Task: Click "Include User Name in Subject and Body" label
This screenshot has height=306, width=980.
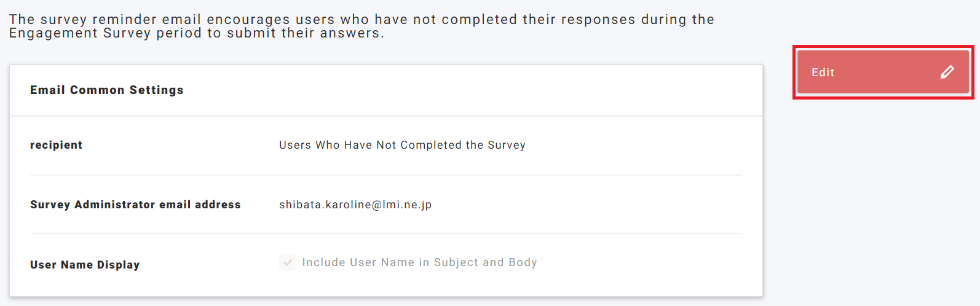Action: tap(419, 262)
